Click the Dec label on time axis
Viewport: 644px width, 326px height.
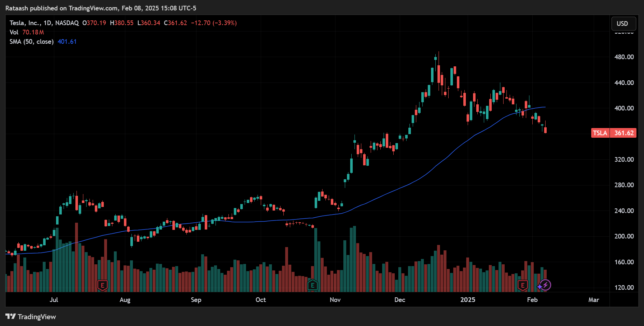(400, 300)
